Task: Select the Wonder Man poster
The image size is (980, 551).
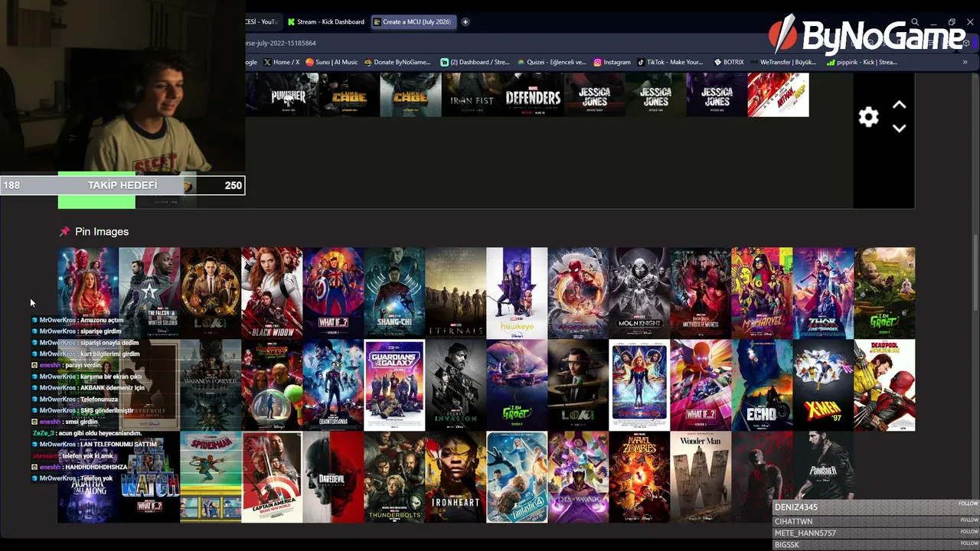Action: click(701, 477)
